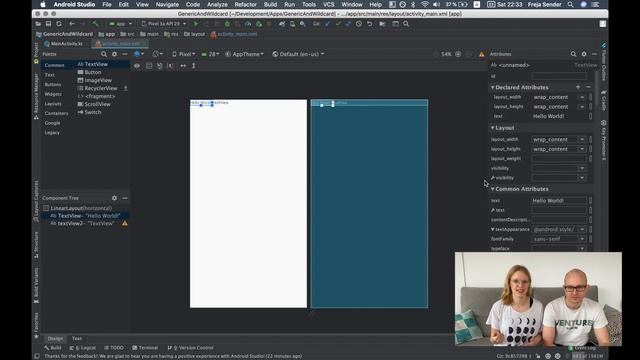Search attributes with magnifier icon
The width and height of the screenshot is (640, 360).
573,54
